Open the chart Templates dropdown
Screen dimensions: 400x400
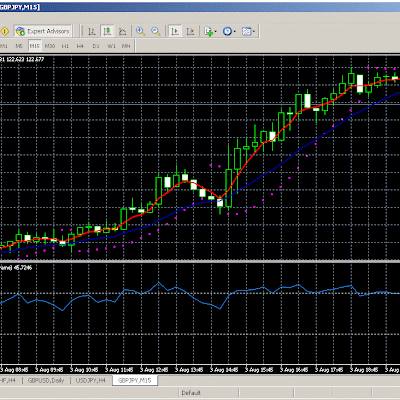tap(248, 31)
